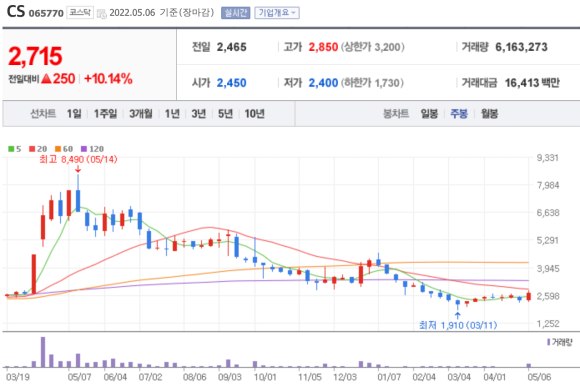
Task: Click the stock code 065770
Action: [46, 13]
